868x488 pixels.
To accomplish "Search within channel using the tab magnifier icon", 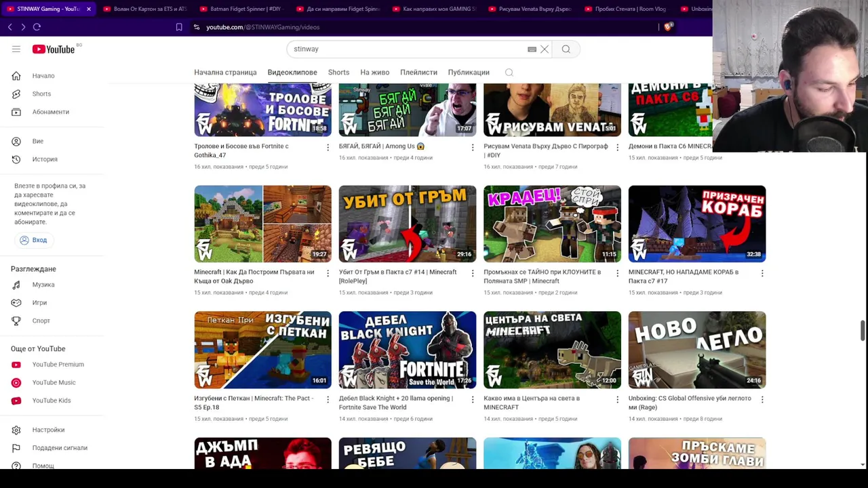I will tap(509, 73).
